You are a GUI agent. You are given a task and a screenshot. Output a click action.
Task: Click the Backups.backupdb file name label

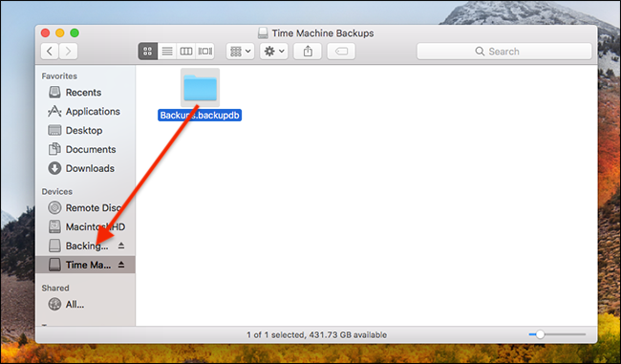[200, 116]
